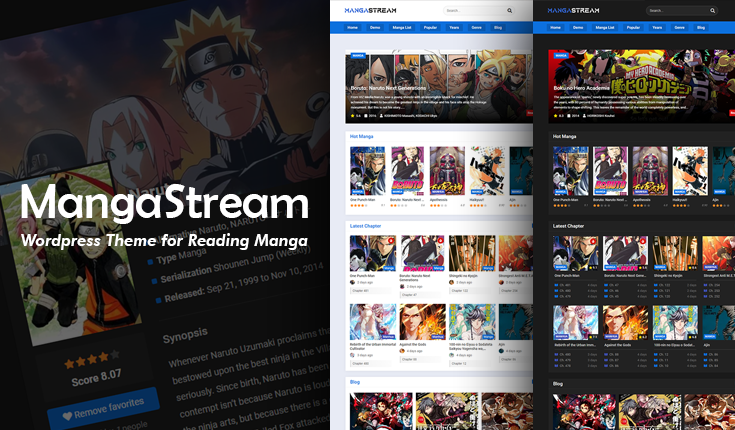Image resolution: width=735 pixels, height=430 pixels.
Task: Click the search magnifier icon in the light theme
Action: pyautogui.click(x=509, y=10)
